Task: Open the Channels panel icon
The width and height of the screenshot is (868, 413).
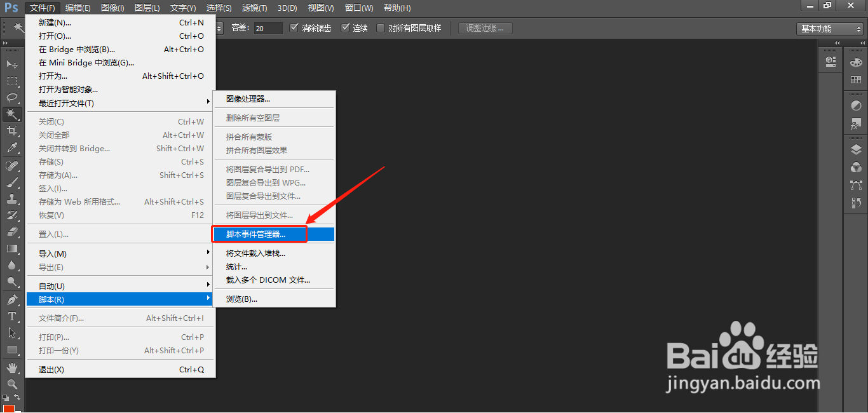Action: pyautogui.click(x=857, y=165)
